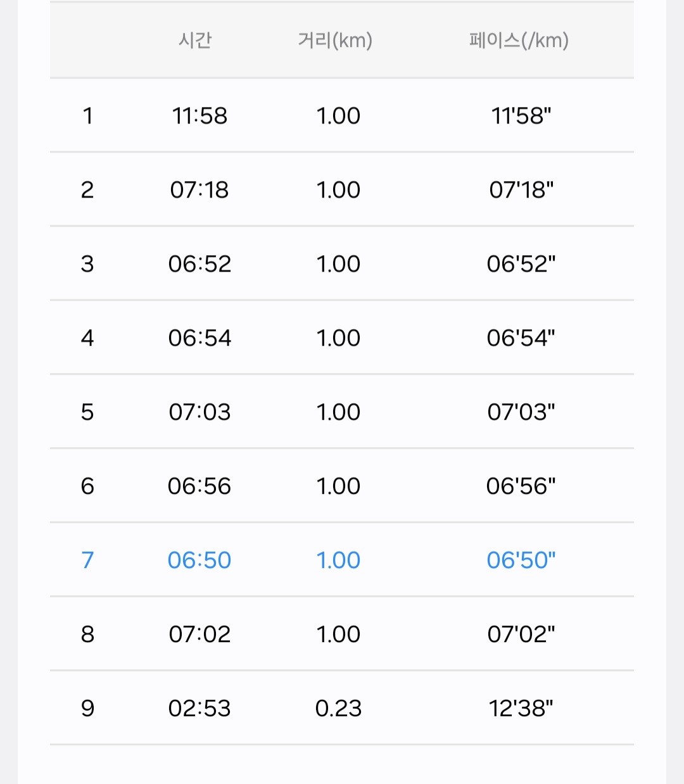Tap lap 1 pace 11'58"

click(521, 116)
